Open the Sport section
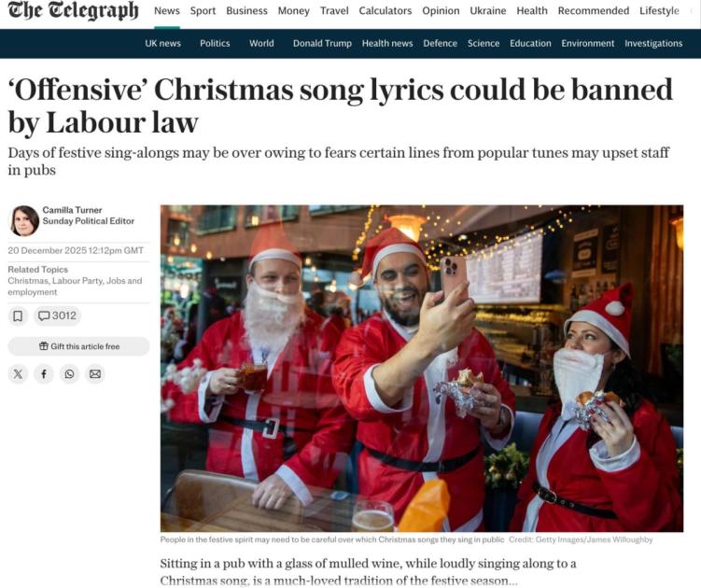The height and width of the screenshot is (588, 701). pos(203,10)
